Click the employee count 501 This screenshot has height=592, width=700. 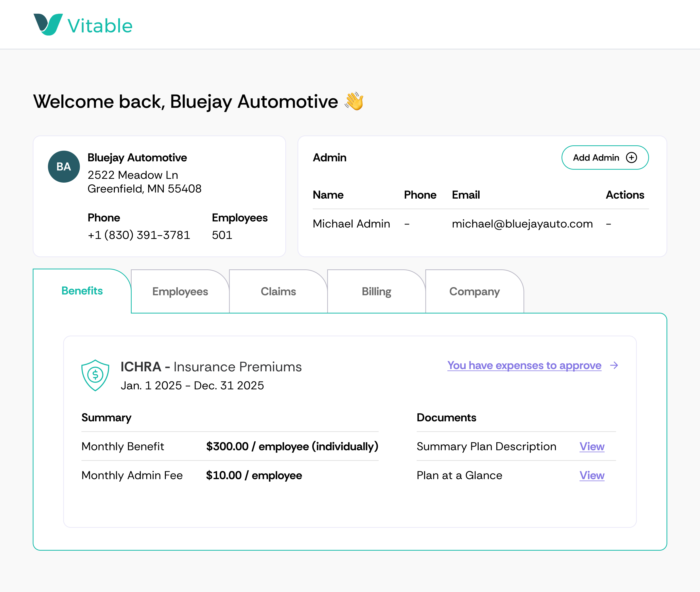(222, 235)
